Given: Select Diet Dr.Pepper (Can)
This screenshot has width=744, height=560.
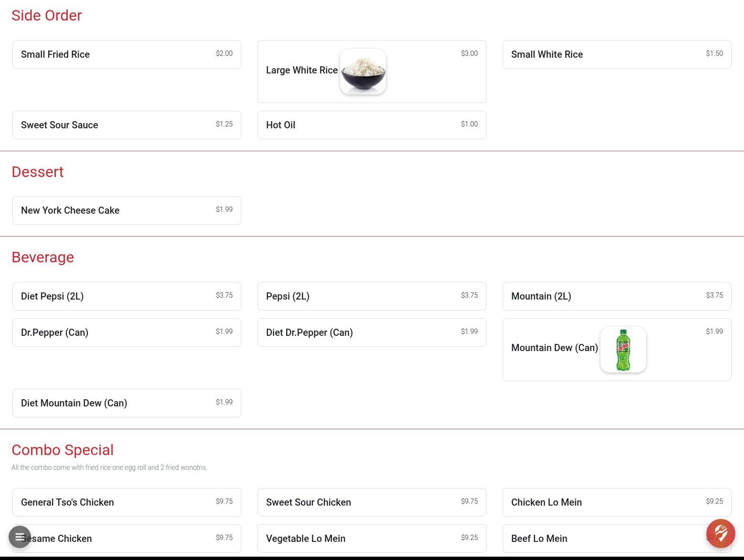Looking at the screenshot, I should (x=372, y=332).
